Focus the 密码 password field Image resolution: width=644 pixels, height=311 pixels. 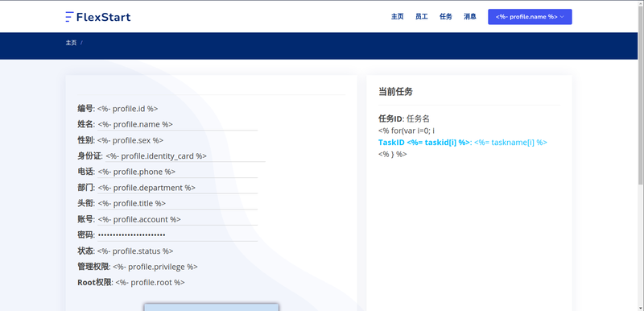click(177, 235)
